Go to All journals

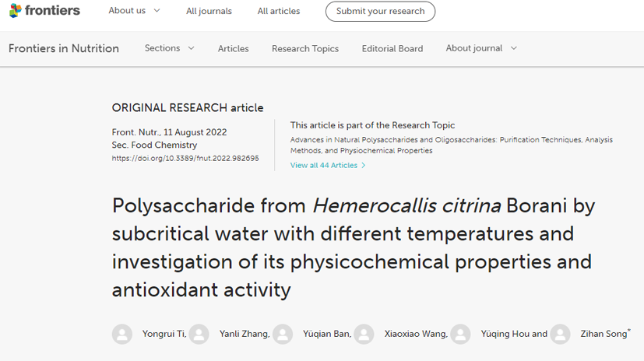(209, 12)
